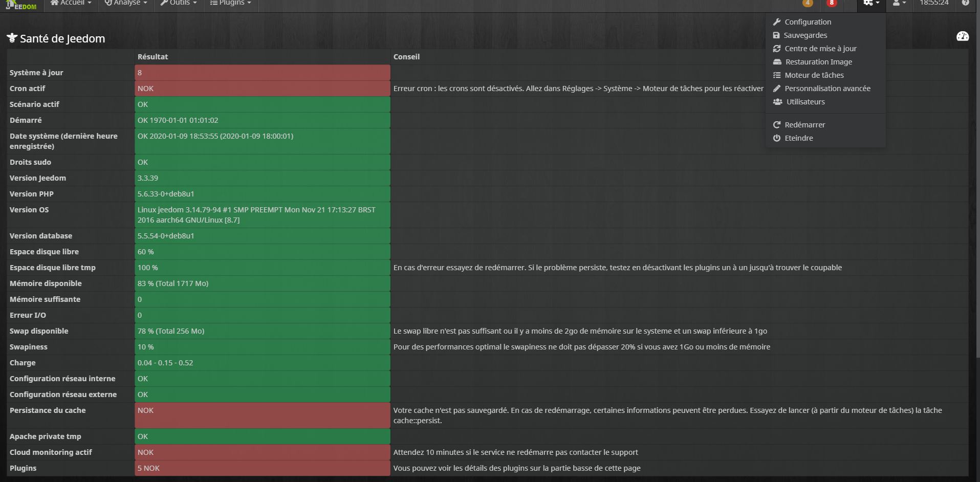Click the Date système result cell
Viewport: 980px width, 482px height.
point(263,141)
